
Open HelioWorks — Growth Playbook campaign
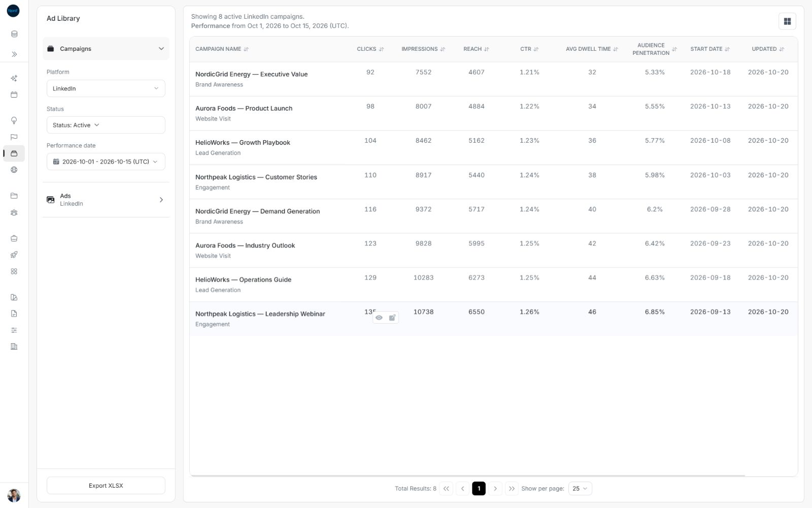pyautogui.click(x=243, y=142)
